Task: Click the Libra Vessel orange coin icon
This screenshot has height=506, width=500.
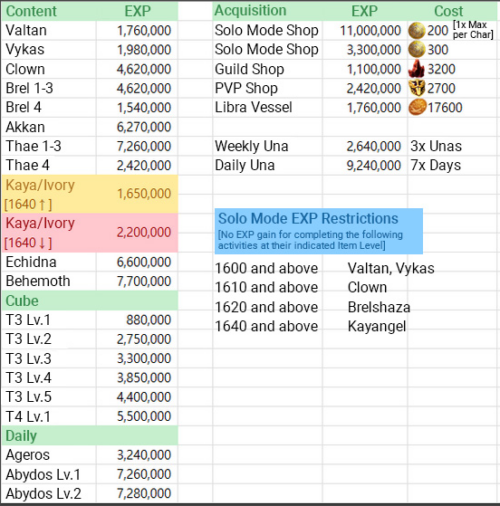Action: [x=417, y=107]
